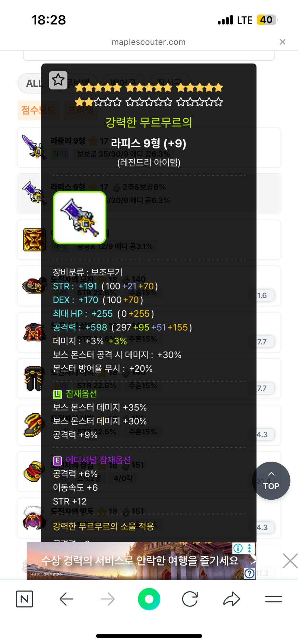298x644 pixels.
Task: Select the 라줄리 9형 weapon thumbnail
Action: (33, 147)
